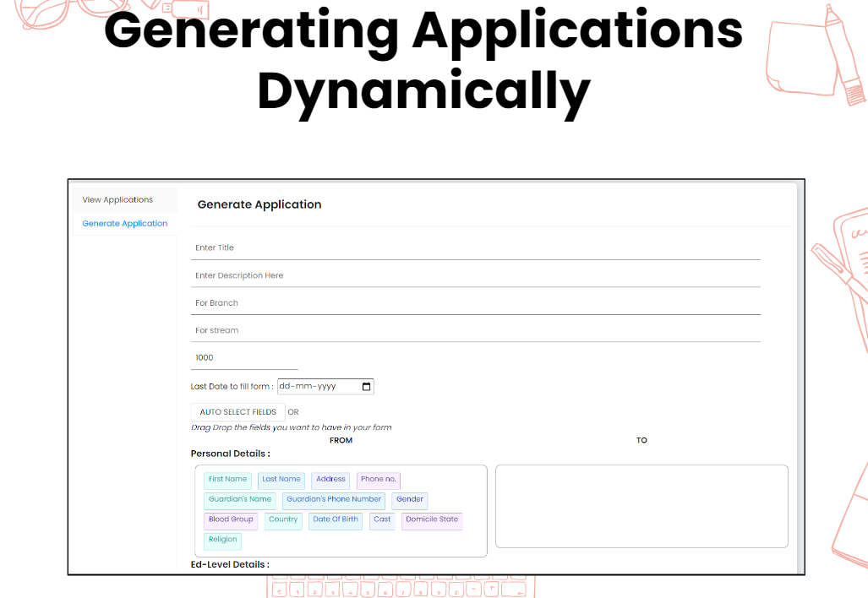Select the Guardian's Name field chip
Screen dimensions: 868x598
240,499
